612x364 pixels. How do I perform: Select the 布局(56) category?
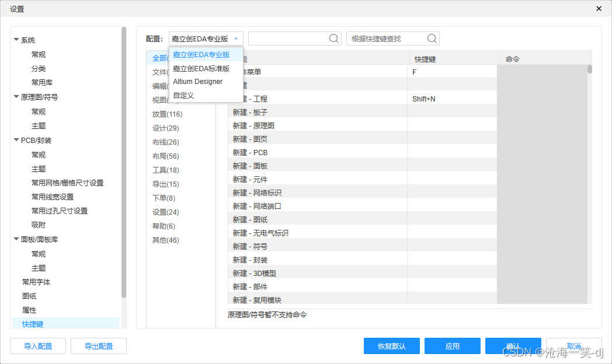coord(165,156)
